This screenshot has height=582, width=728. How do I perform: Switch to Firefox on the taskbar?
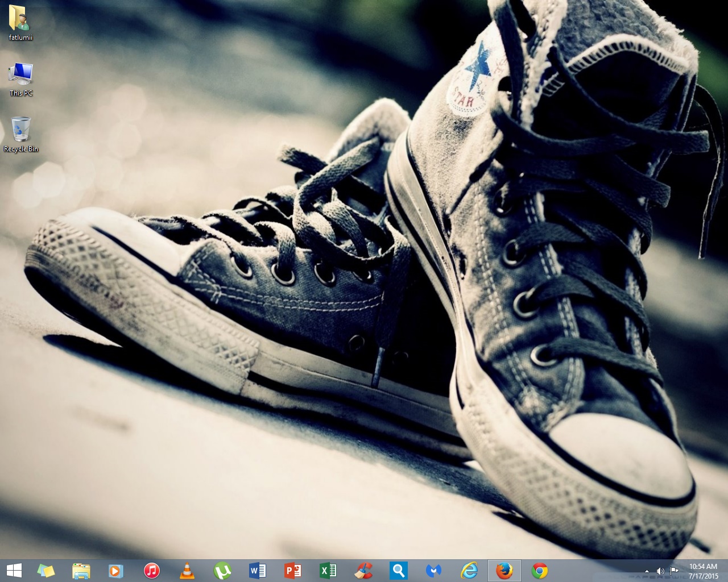pyautogui.click(x=504, y=570)
